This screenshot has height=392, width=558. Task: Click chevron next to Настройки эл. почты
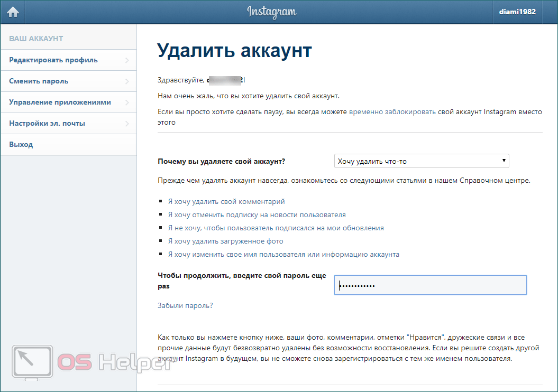pos(127,124)
